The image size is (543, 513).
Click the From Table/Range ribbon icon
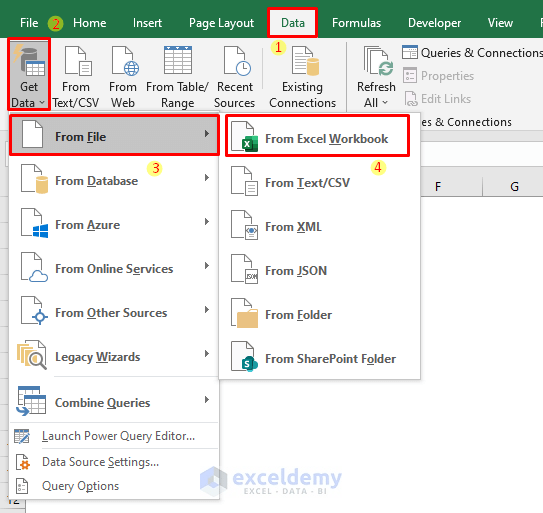[177, 77]
